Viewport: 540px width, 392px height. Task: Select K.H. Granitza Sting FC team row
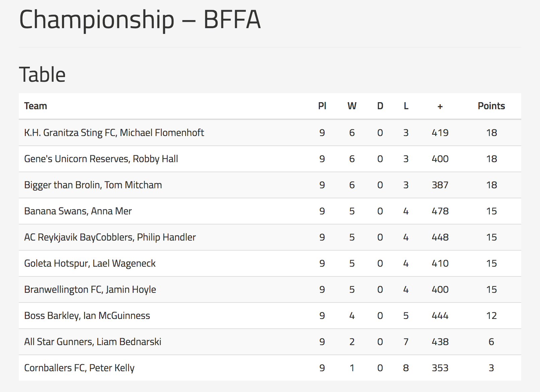[x=270, y=133]
